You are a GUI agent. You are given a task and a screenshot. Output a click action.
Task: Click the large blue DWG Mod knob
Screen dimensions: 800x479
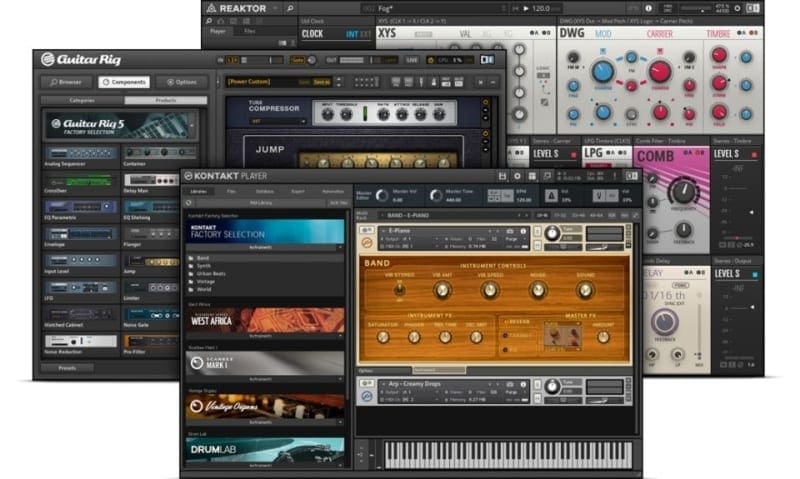click(603, 71)
